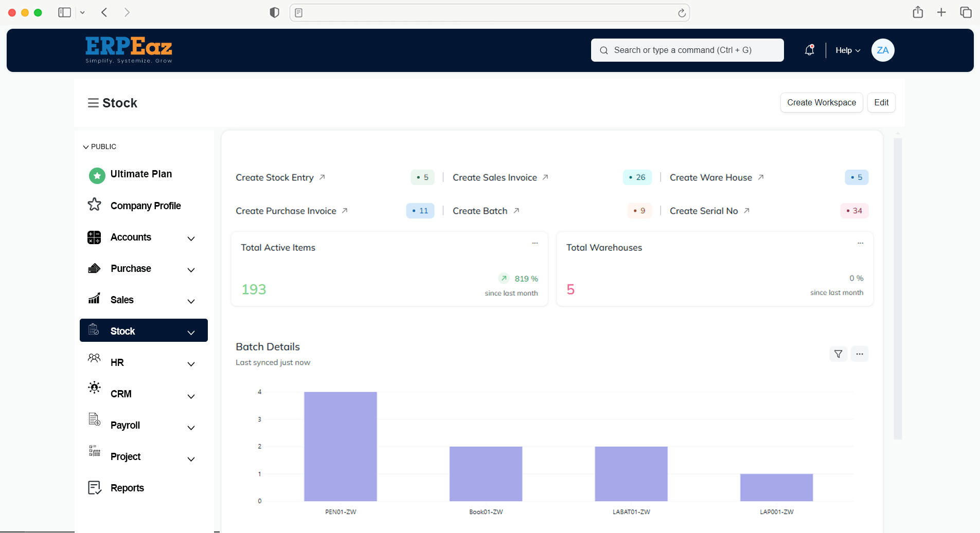
Task: Click the search or command input field
Action: (687, 50)
